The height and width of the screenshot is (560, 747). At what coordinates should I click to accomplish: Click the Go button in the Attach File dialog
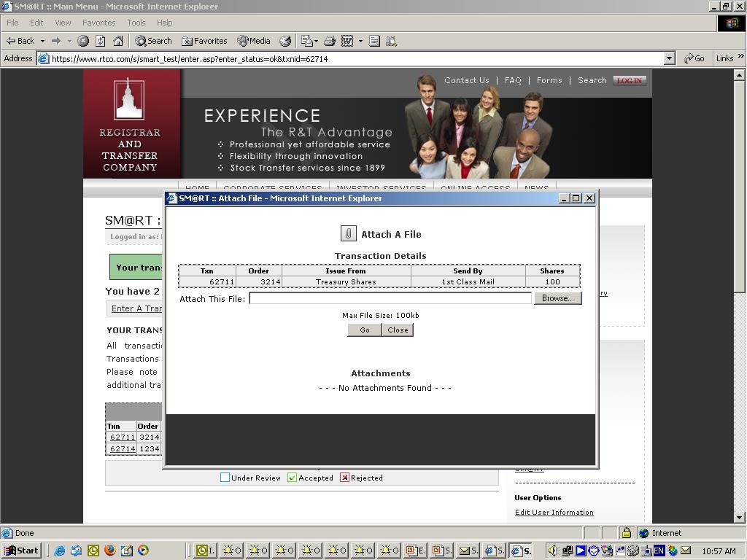365,330
